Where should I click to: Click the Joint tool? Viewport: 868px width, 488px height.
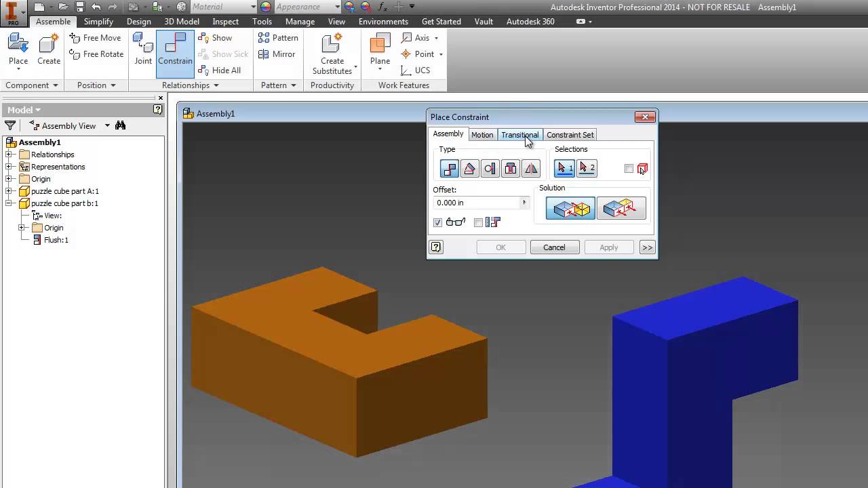pos(143,49)
